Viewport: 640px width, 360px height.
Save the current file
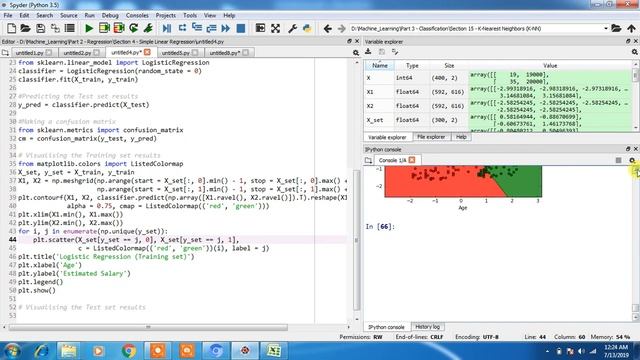[x=40, y=28]
